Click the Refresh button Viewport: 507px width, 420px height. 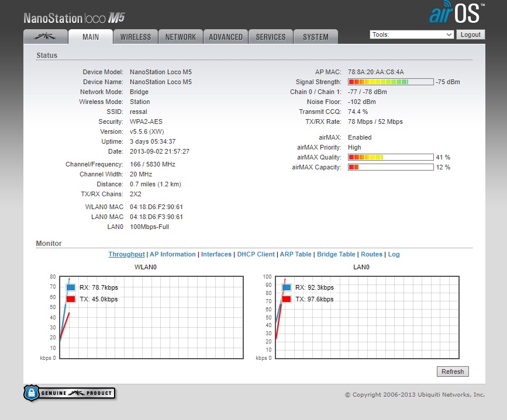click(x=453, y=372)
